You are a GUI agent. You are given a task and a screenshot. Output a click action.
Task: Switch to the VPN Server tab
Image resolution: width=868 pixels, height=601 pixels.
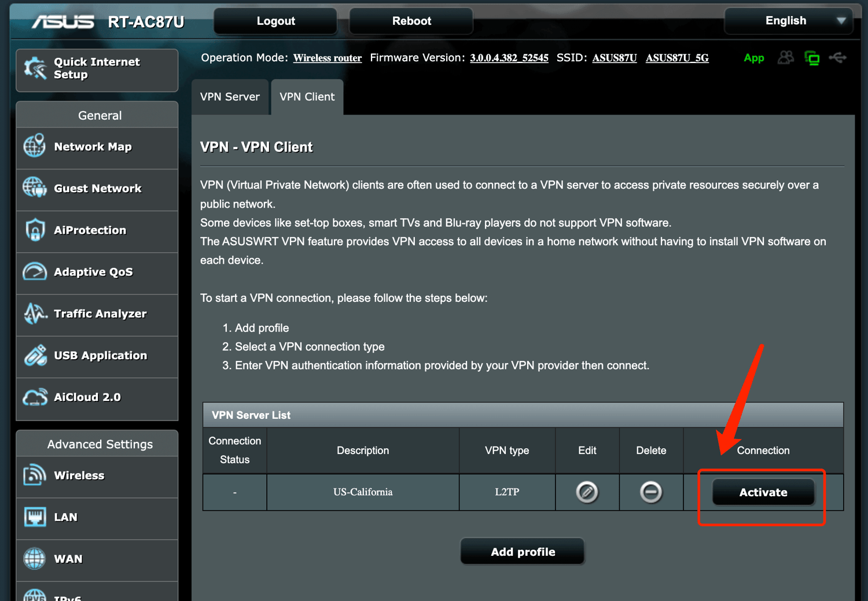tap(230, 97)
